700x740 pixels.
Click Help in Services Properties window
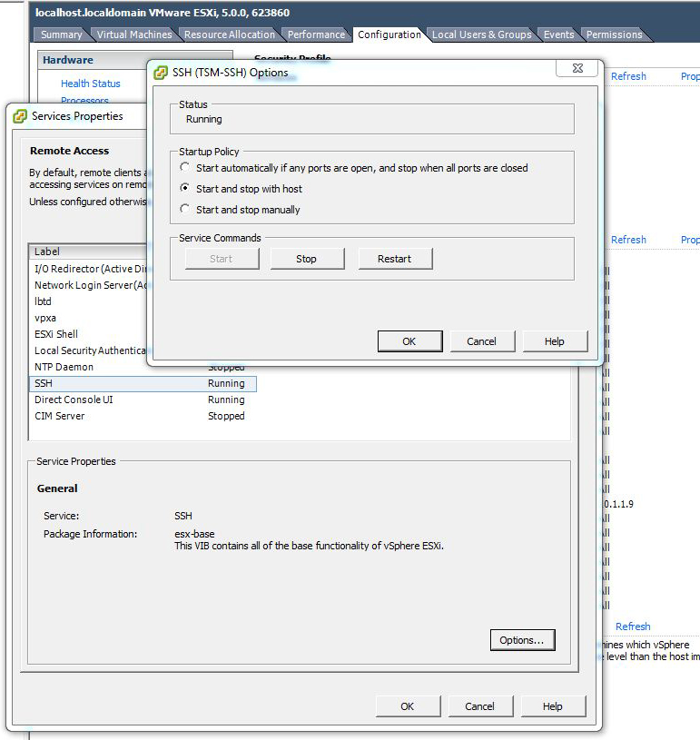tap(553, 706)
